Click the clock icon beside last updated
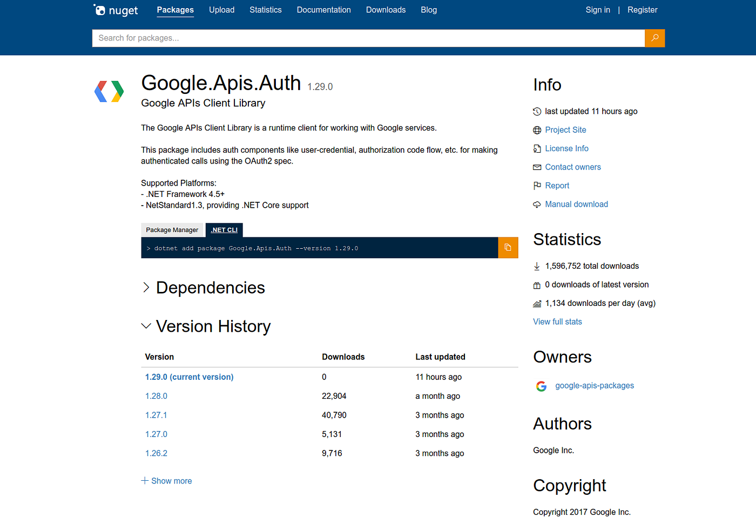 click(x=537, y=111)
